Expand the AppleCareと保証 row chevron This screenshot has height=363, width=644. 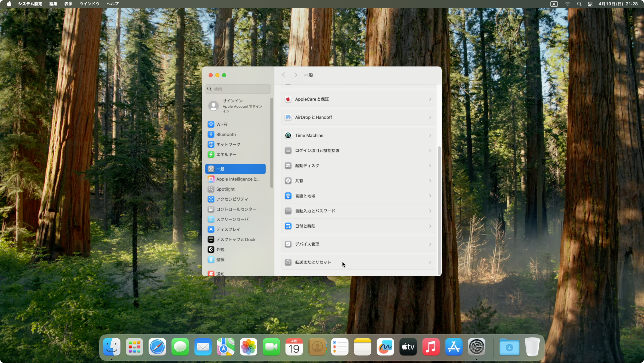coord(430,99)
